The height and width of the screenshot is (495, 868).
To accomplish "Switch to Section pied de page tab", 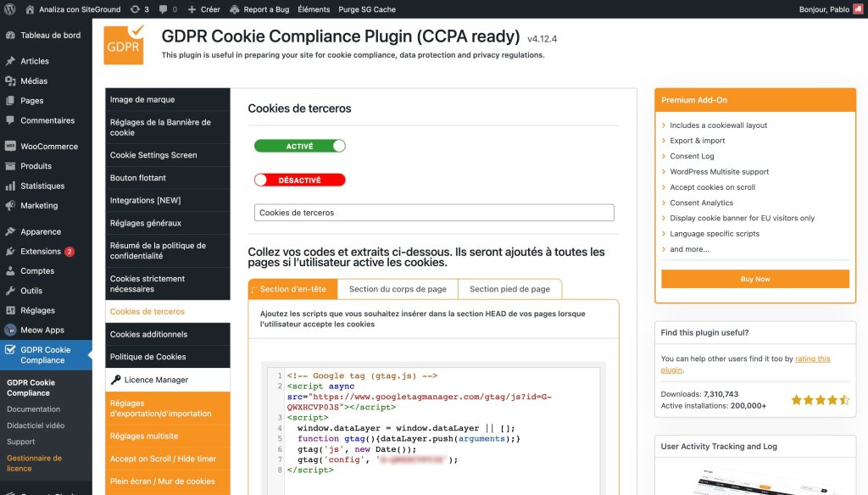I will click(509, 289).
